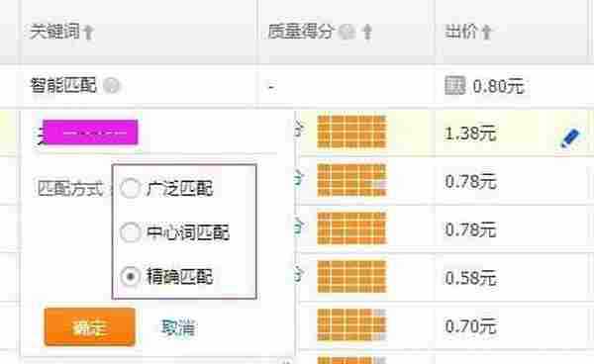Click the 质量得分 column header
Image resolution: width=594 pixels, height=364 pixels.
[x=300, y=32]
